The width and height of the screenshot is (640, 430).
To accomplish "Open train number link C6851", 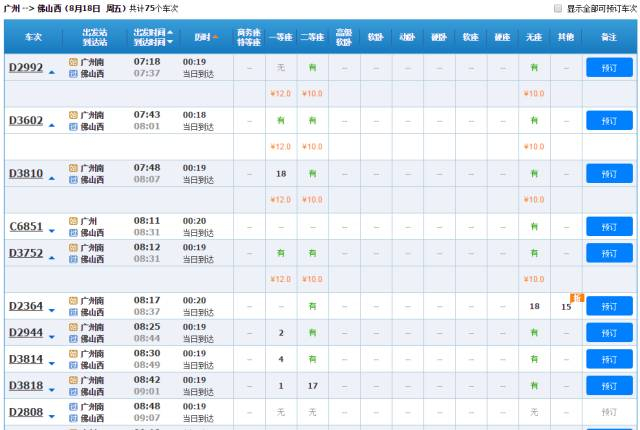I will pyautogui.click(x=26, y=226).
